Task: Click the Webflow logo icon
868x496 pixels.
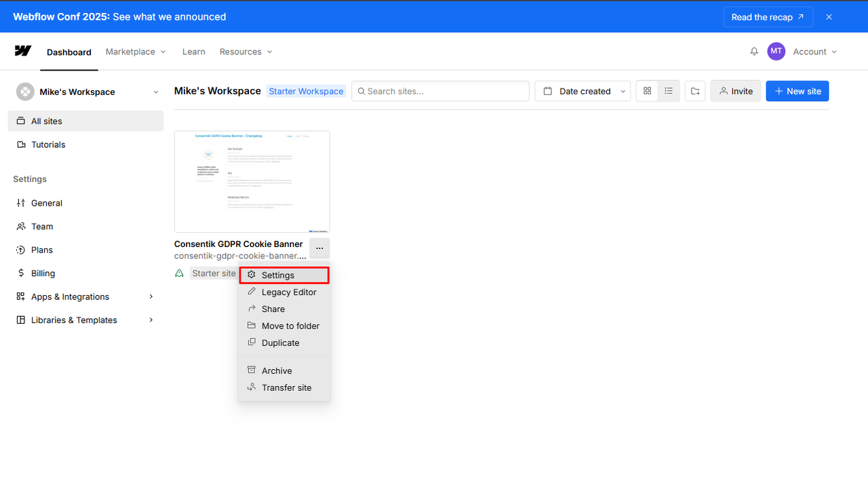Action: click(23, 51)
